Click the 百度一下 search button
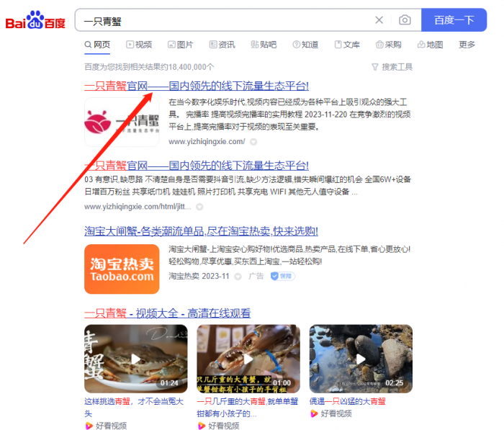504x430 pixels. (454, 20)
